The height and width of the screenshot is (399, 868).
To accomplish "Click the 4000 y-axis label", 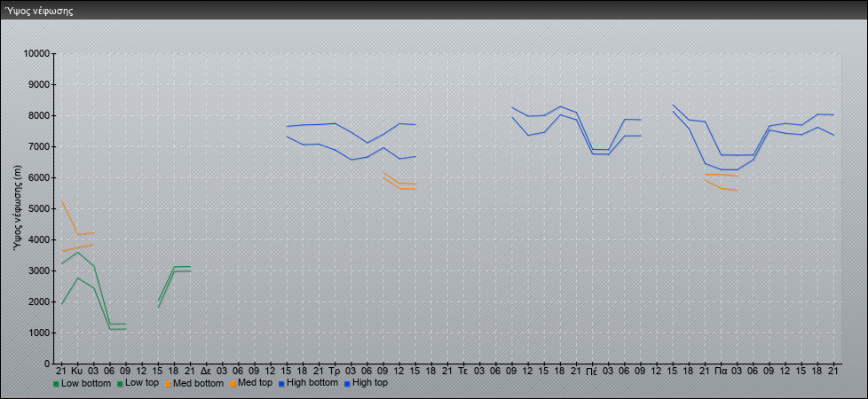I will click(39, 239).
